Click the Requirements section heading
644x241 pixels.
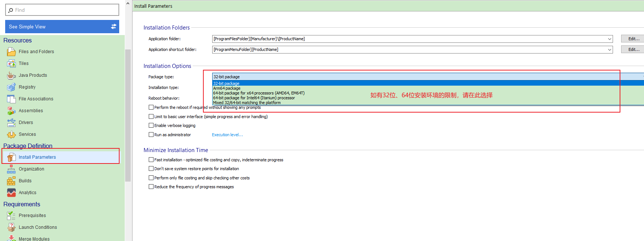tap(22, 204)
